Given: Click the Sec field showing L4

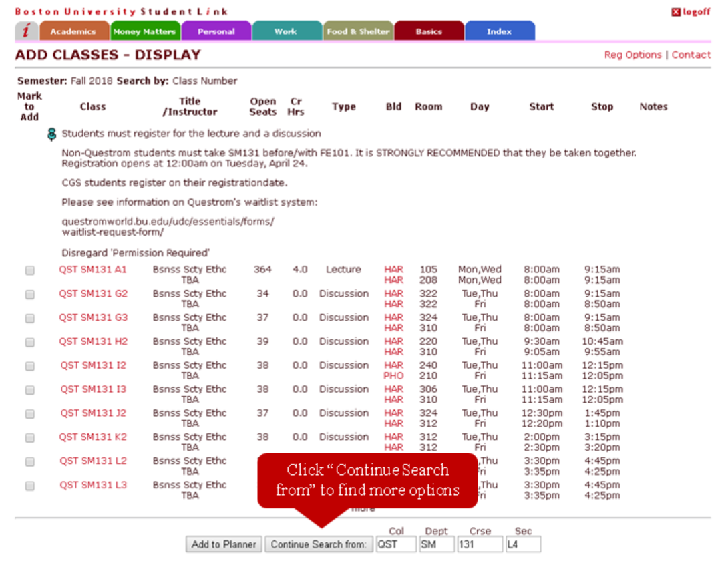Looking at the screenshot, I should tap(523, 544).
